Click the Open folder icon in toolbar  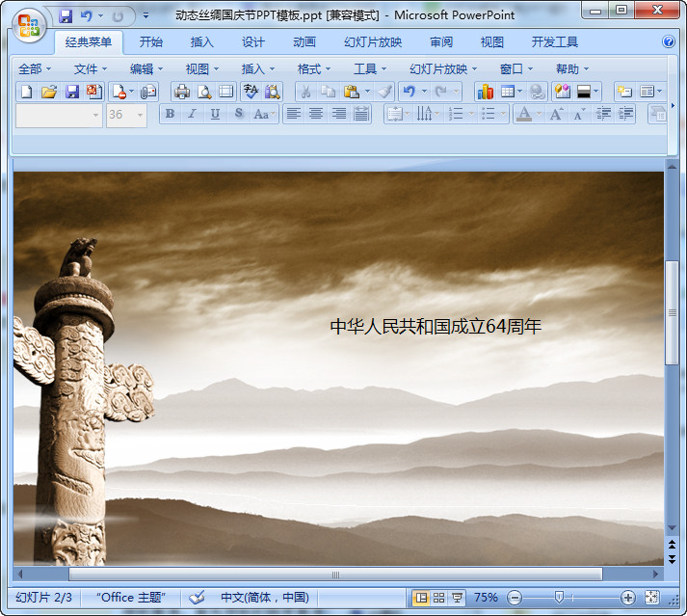(49, 92)
